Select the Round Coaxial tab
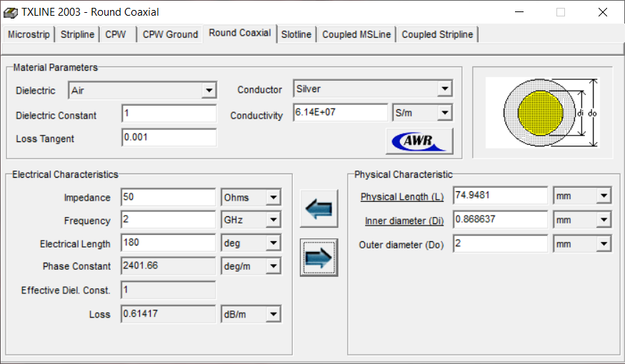625x364 pixels. tap(240, 33)
